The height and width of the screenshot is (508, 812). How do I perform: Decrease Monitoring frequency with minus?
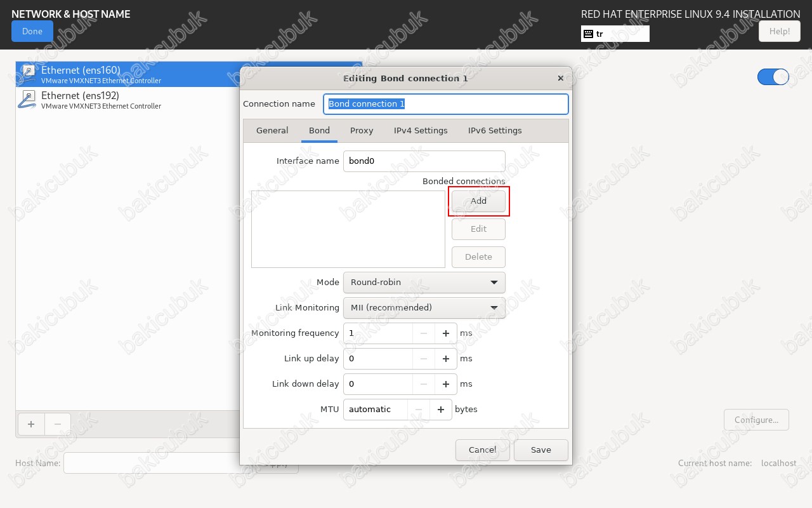[x=424, y=333]
